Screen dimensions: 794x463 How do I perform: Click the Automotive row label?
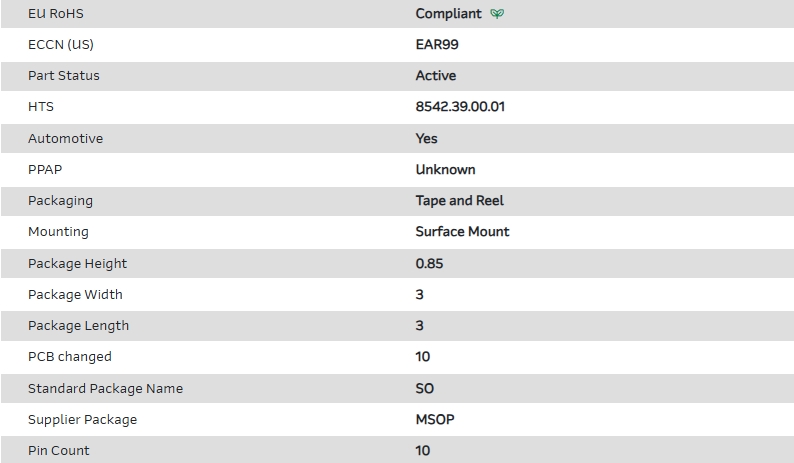65,138
